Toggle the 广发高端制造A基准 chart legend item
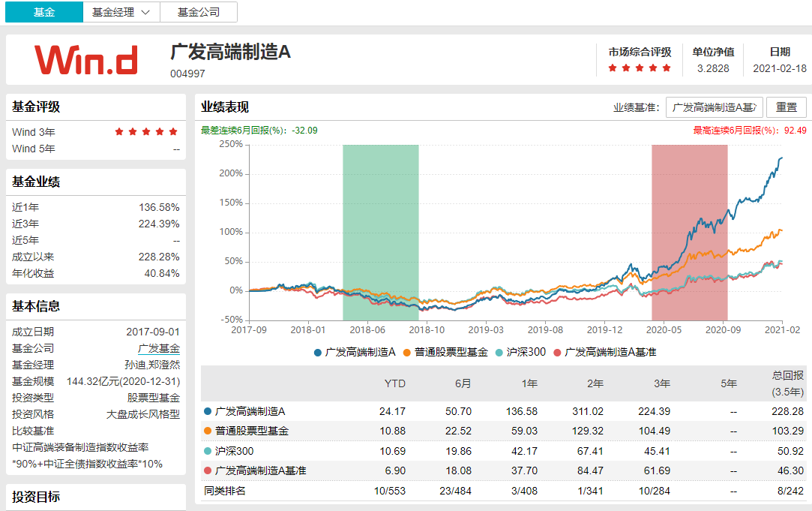The image size is (812, 511). click(x=605, y=353)
